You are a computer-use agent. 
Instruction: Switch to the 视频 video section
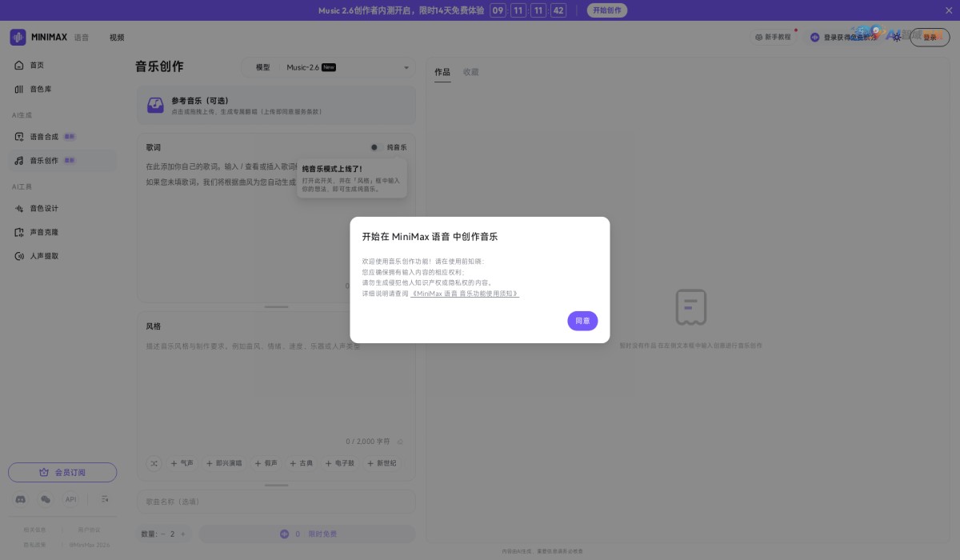click(116, 37)
